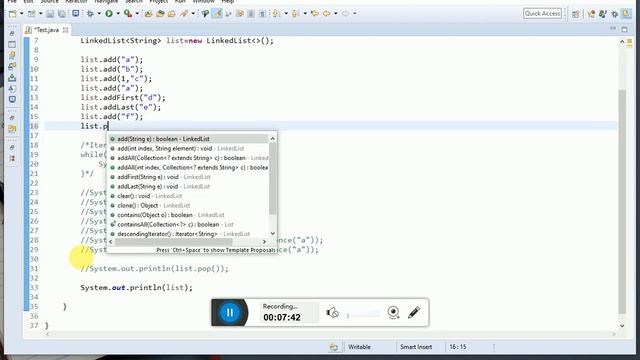
Task: Open the terminal console toolbar icon
Action: (76, 13)
